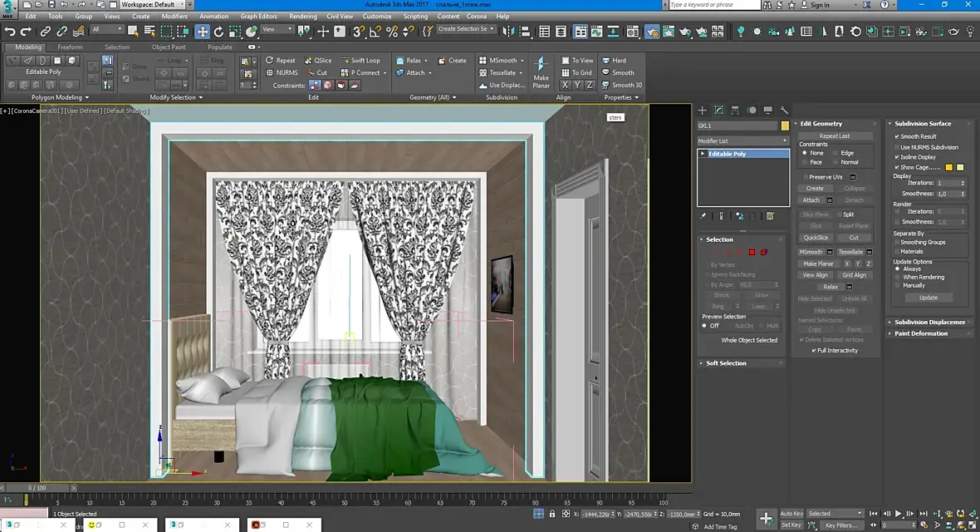980x532 pixels.
Task: Click the QuickSlice button in Edit Geometry
Action: pos(816,237)
